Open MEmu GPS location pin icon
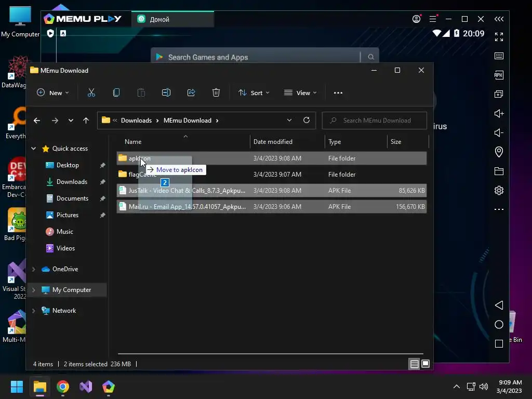This screenshot has width=532, height=399. tap(499, 152)
